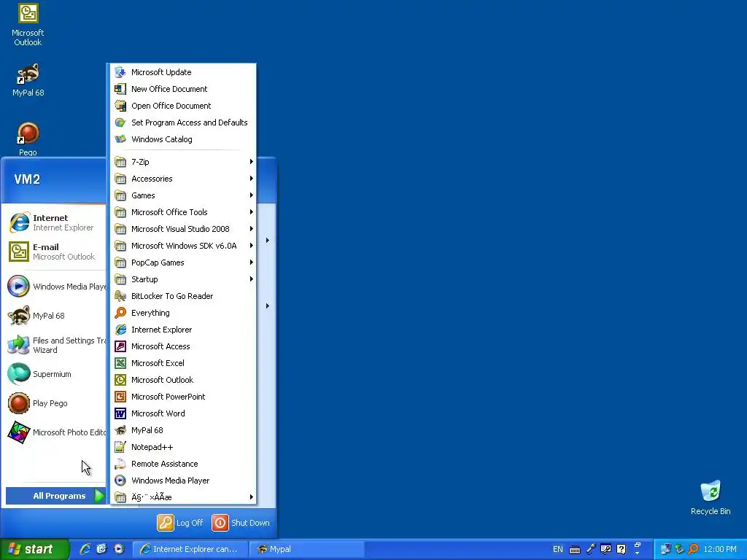The image size is (747, 560).
Task: Open the MyPal 68 desktop shortcut
Action: tap(28, 80)
